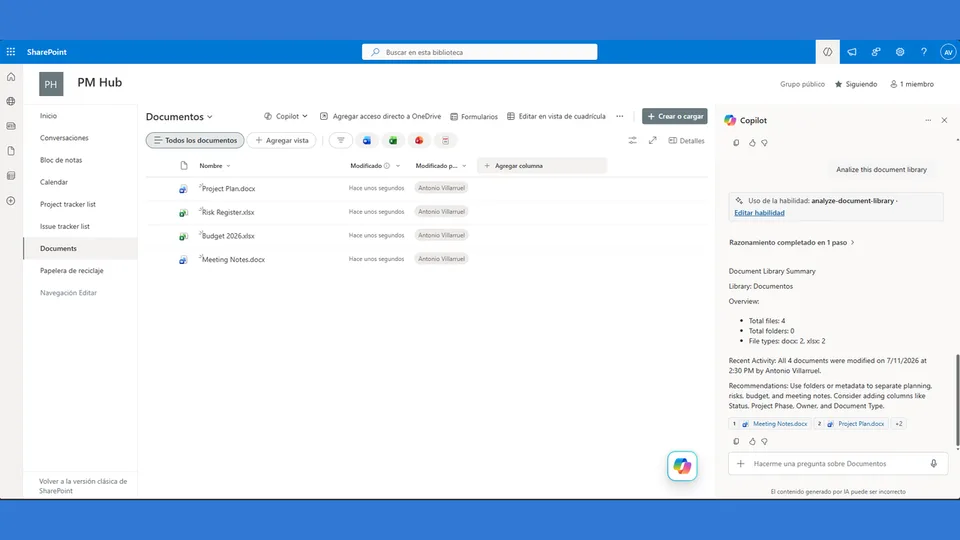
Task: Open the news icon in left rail
Action: tap(11, 126)
